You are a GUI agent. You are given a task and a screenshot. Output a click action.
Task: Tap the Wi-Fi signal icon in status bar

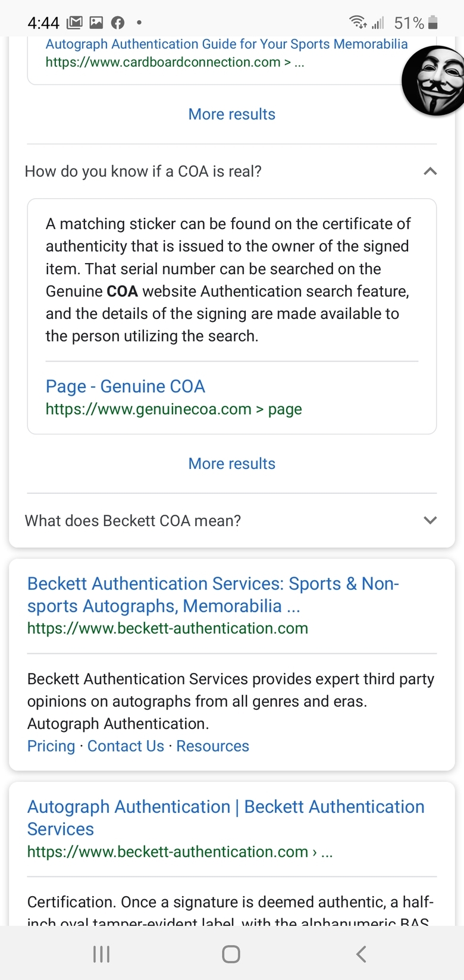point(358,23)
